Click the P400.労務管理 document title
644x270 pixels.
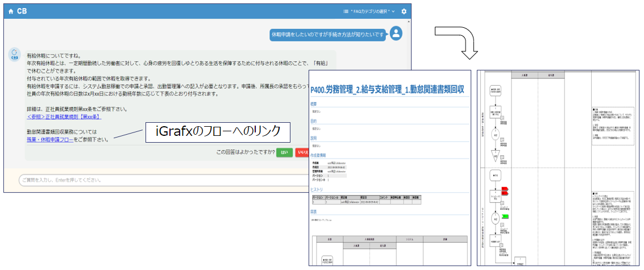[x=387, y=90]
